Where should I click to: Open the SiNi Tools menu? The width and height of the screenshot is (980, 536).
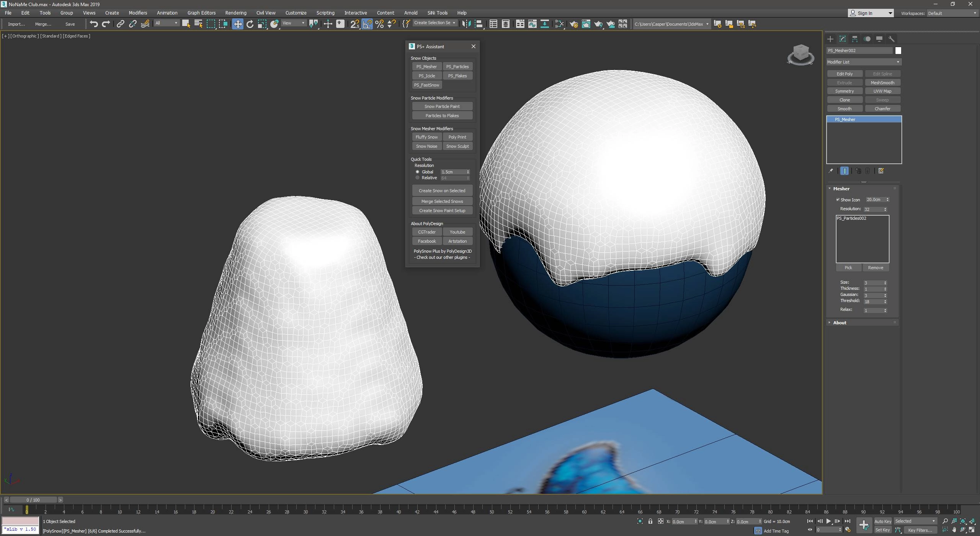437,13
